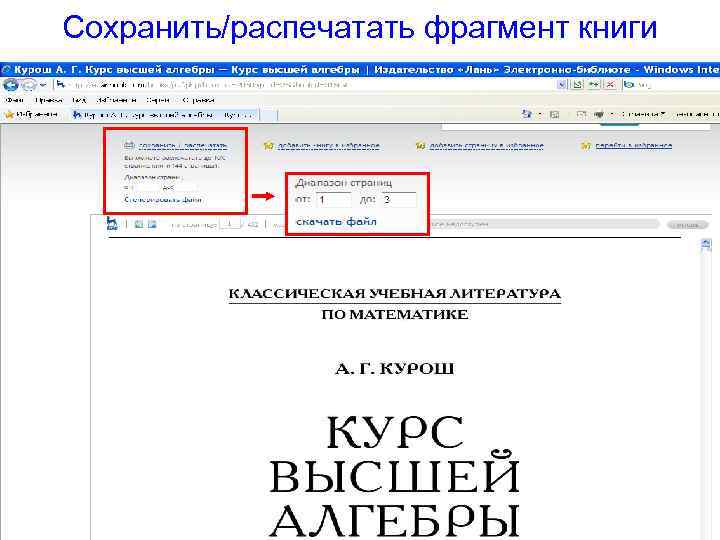Click the browser Forward arrow button

(28, 85)
